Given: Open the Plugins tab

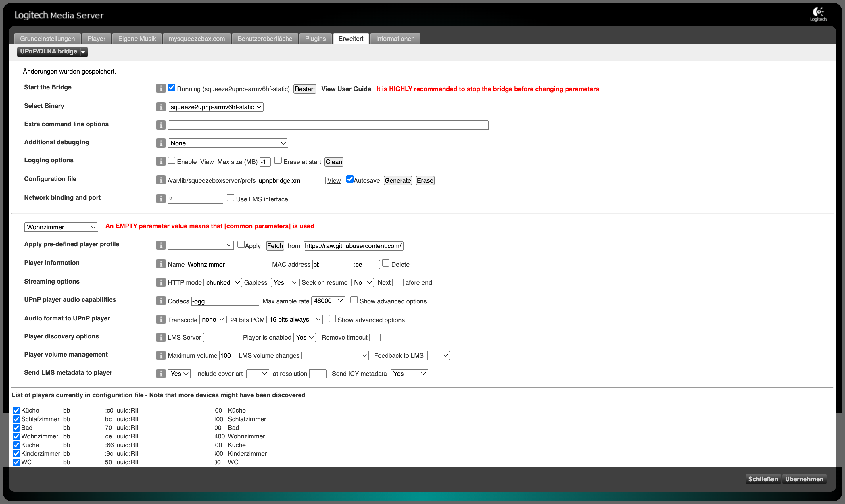Looking at the screenshot, I should tap(315, 39).
